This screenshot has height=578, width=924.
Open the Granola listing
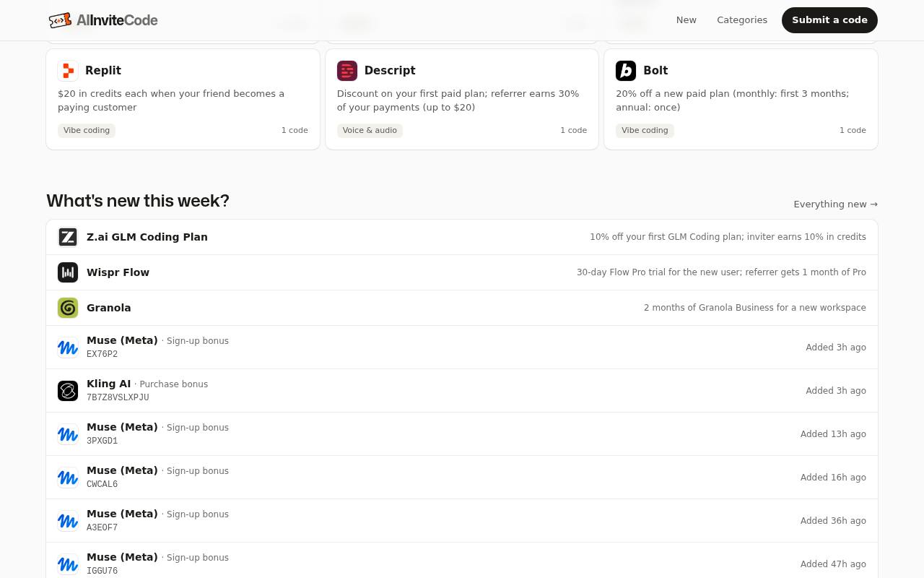point(462,308)
